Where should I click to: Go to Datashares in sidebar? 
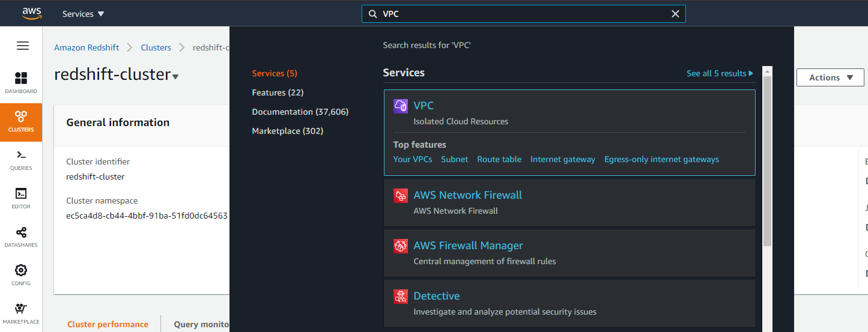click(x=21, y=237)
